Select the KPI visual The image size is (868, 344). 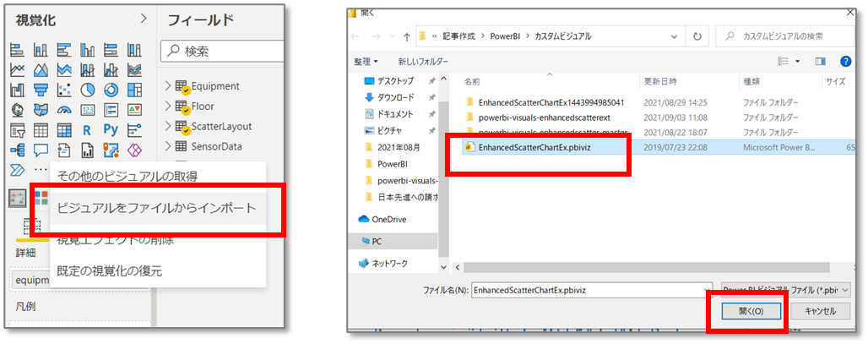(x=134, y=109)
